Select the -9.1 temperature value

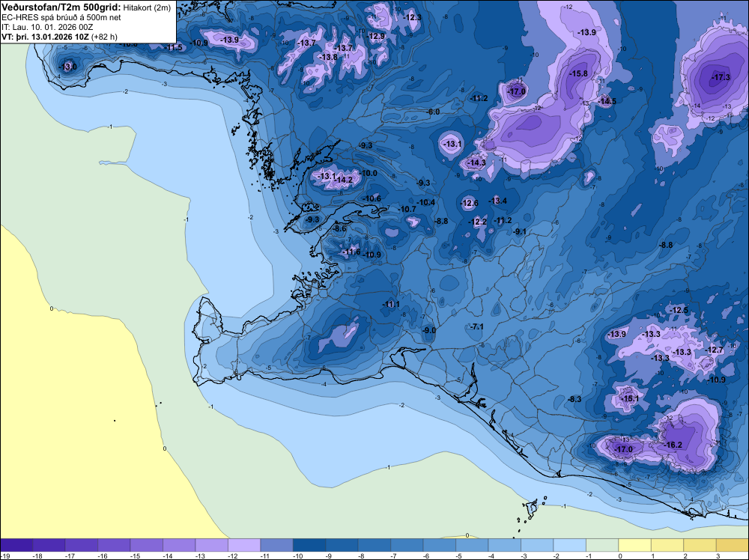point(520,231)
